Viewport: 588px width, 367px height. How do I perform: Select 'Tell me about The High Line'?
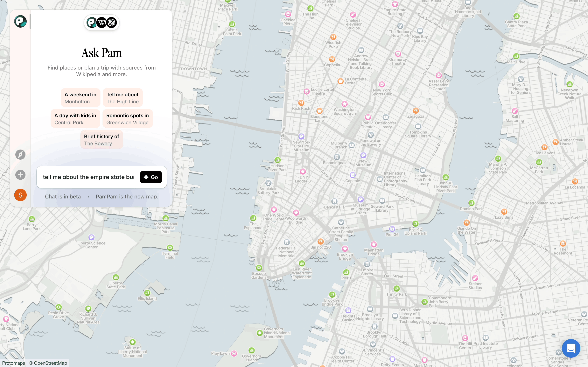click(x=122, y=98)
